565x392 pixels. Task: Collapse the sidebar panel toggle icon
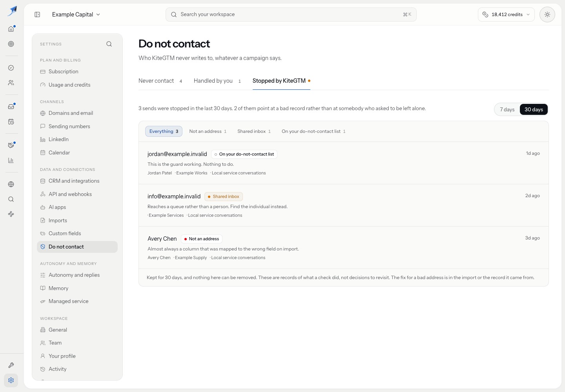click(x=37, y=15)
